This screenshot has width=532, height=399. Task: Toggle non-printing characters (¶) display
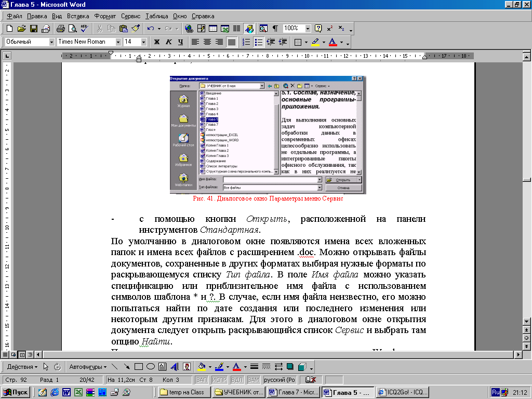pyautogui.click(x=275, y=29)
